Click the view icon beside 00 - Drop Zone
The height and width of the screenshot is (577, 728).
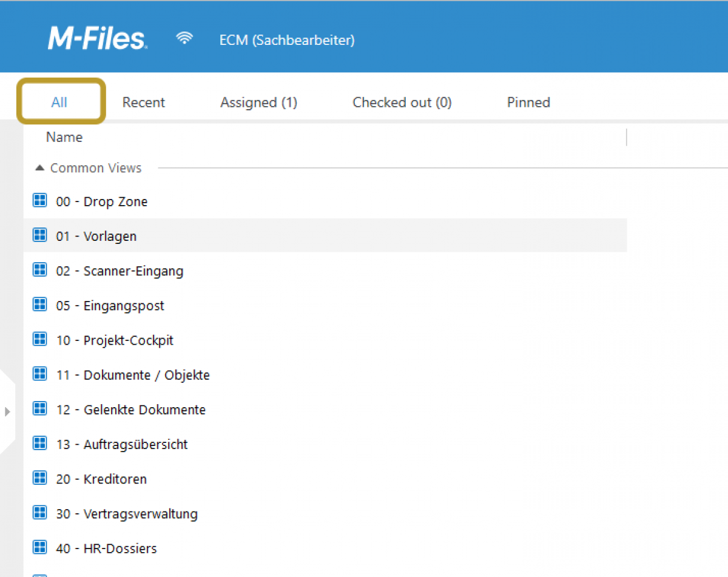coord(39,201)
